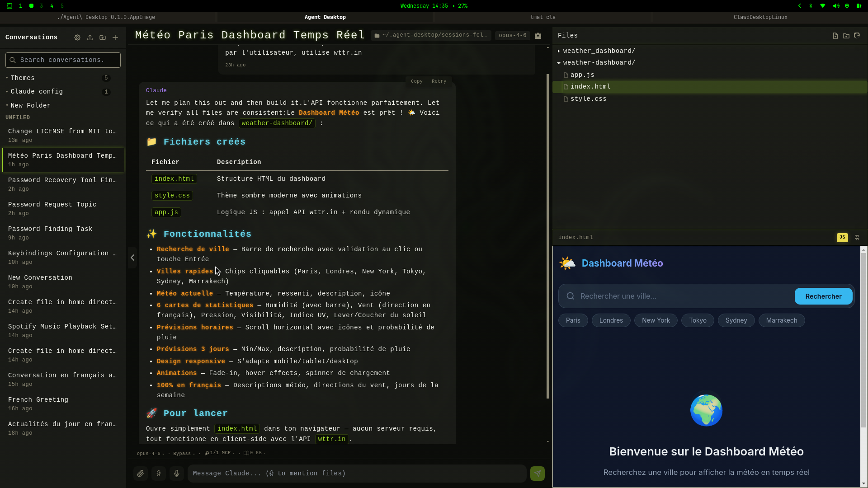Activate microphone voice input

pos(177,474)
